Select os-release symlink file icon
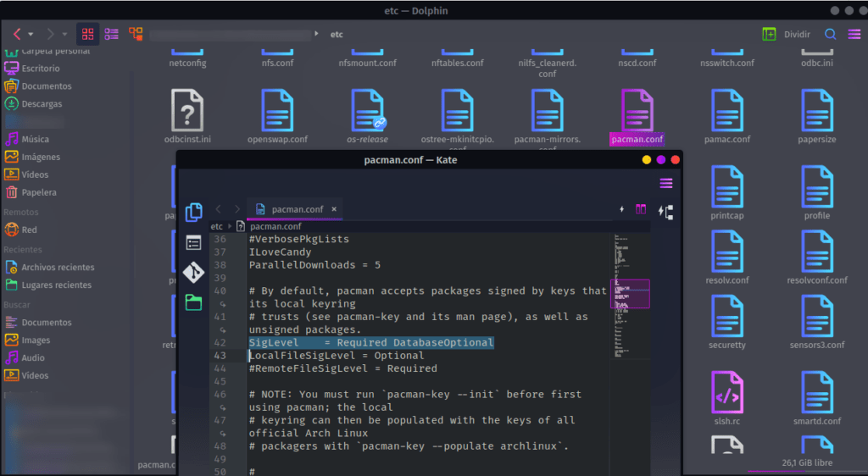Screen dimensions: 868x476 click(x=368, y=111)
